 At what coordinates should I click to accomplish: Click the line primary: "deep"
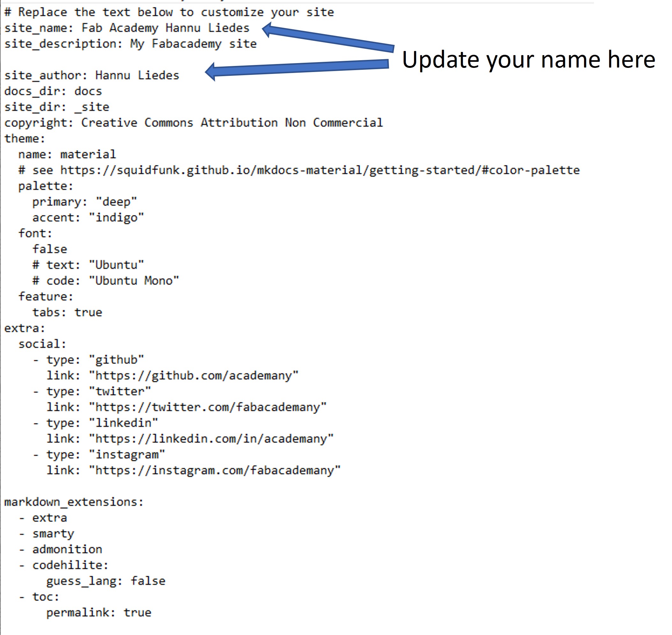coord(85,202)
